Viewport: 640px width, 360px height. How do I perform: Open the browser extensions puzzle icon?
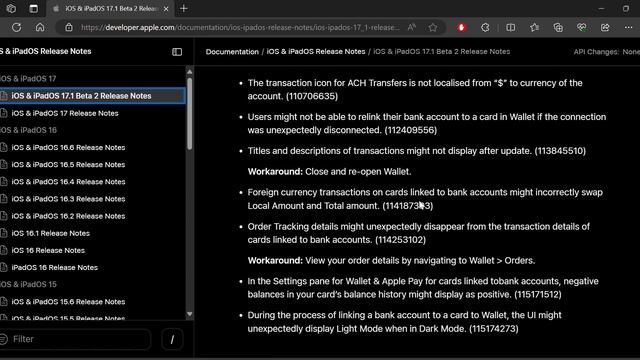tap(485, 27)
